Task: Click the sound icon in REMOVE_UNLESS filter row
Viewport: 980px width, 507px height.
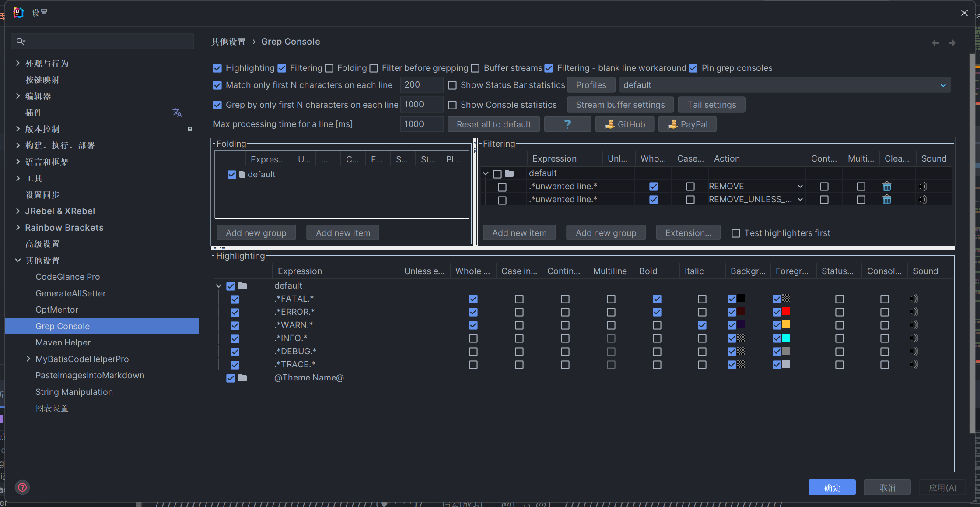Action: [x=923, y=200]
